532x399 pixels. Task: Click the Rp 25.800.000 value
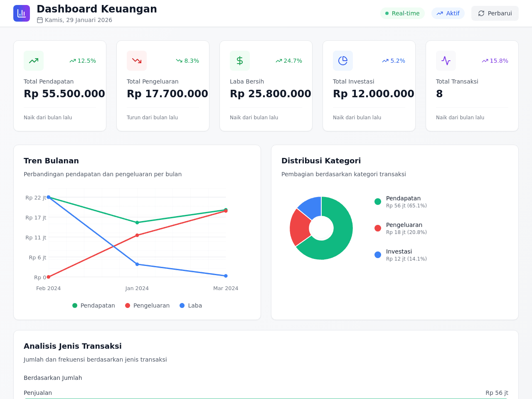[x=271, y=94]
